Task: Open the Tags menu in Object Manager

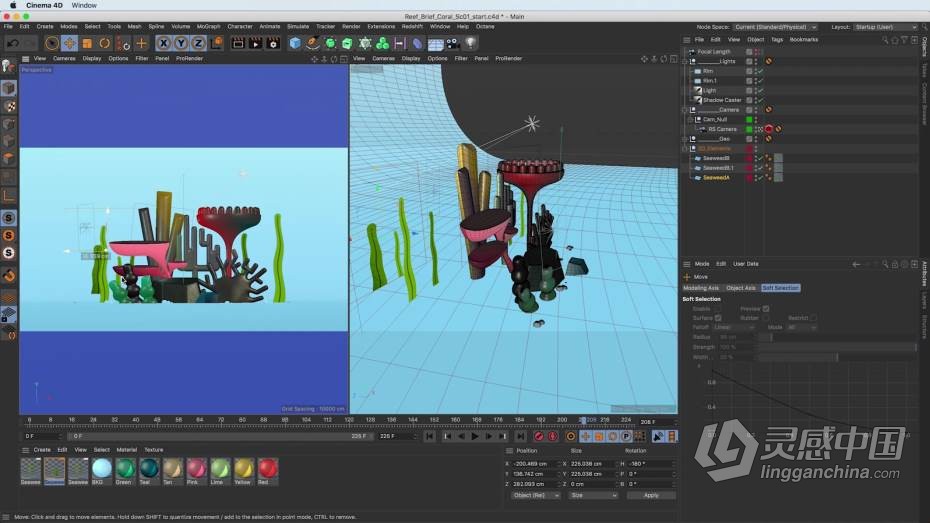Action: click(777, 40)
